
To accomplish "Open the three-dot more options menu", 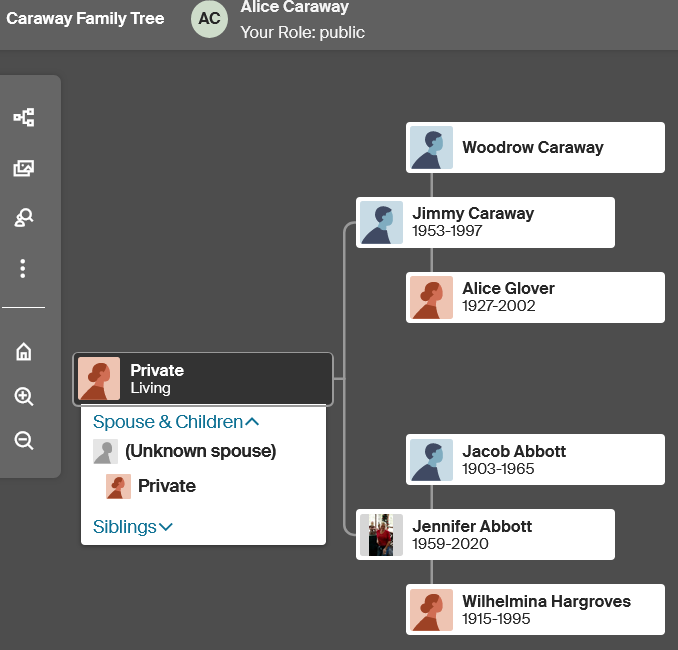I will click(23, 269).
